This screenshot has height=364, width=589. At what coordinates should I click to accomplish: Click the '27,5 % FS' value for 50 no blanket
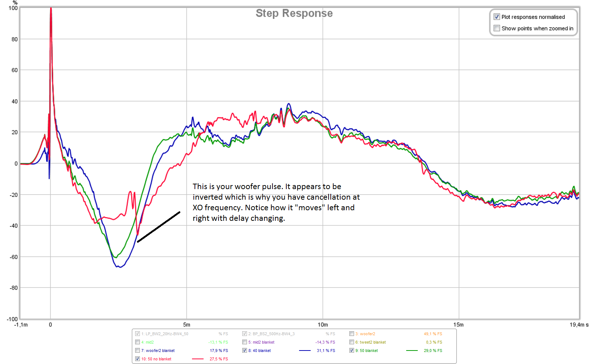[x=219, y=359]
